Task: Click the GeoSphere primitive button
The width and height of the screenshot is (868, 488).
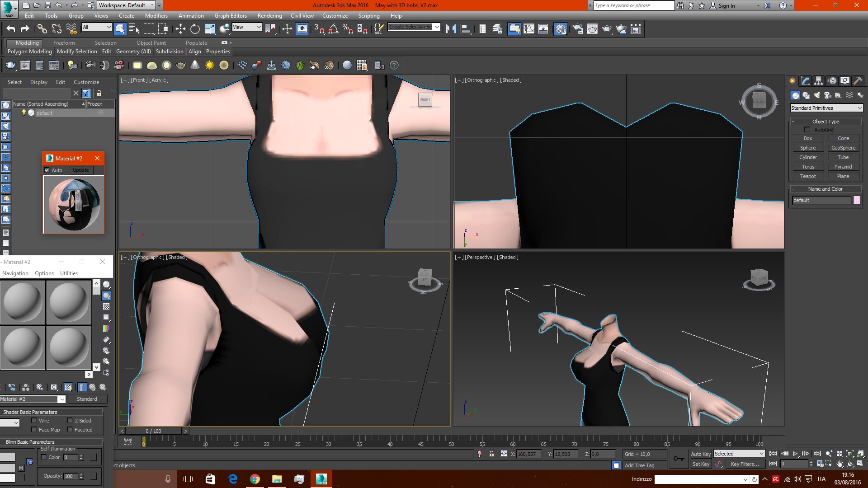Action: click(x=843, y=148)
